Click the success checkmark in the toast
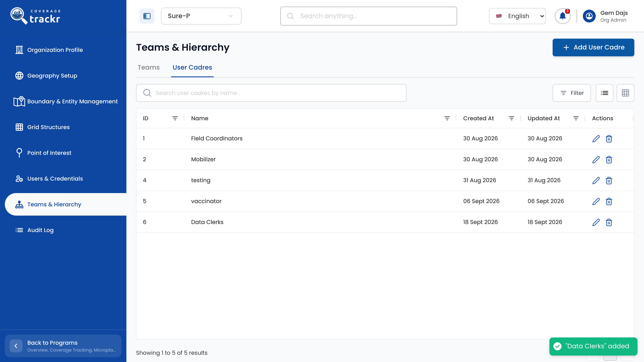The image size is (644, 362). tap(557, 346)
